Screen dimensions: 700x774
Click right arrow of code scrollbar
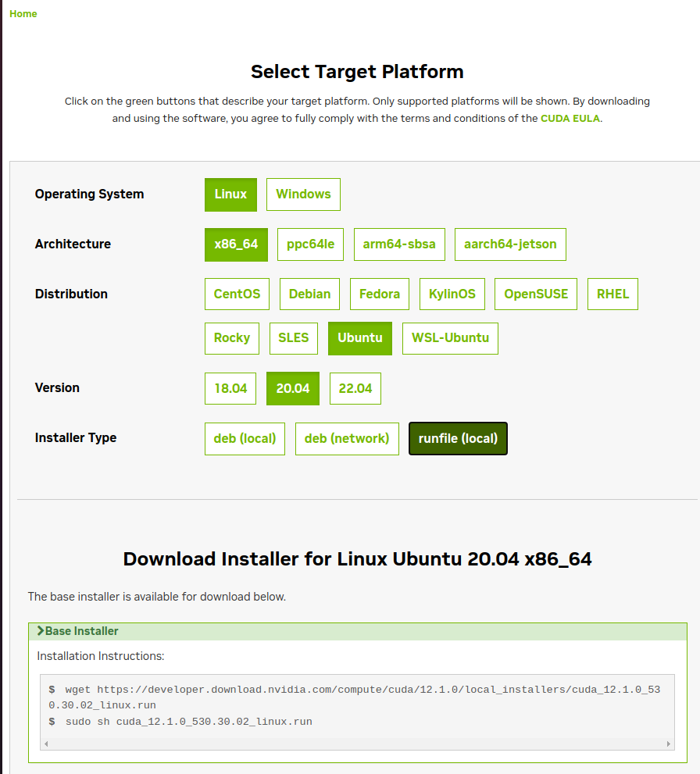pos(669,744)
